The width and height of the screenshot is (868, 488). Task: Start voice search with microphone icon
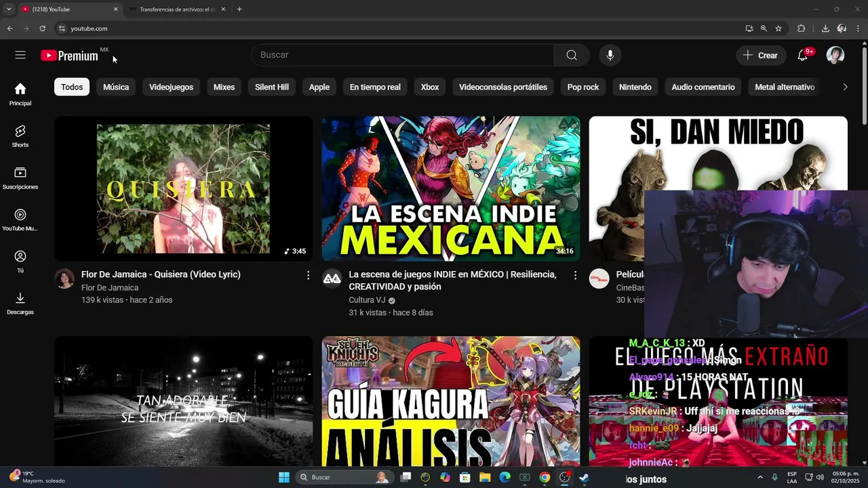[610, 55]
